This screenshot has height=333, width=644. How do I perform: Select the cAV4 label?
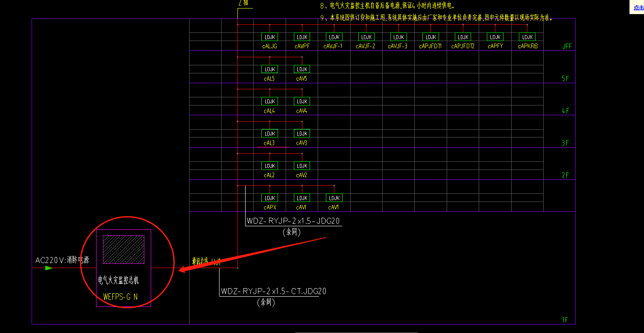pyautogui.click(x=302, y=111)
